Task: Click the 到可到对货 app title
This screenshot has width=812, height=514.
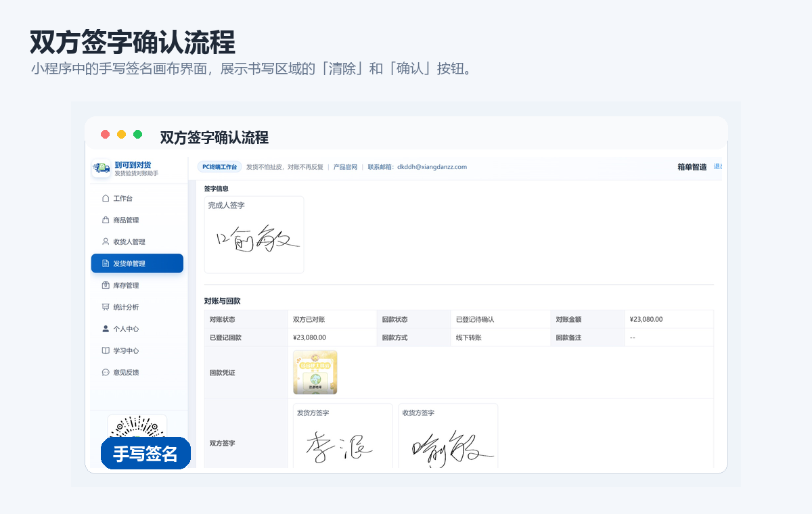Action: click(x=133, y=164)
